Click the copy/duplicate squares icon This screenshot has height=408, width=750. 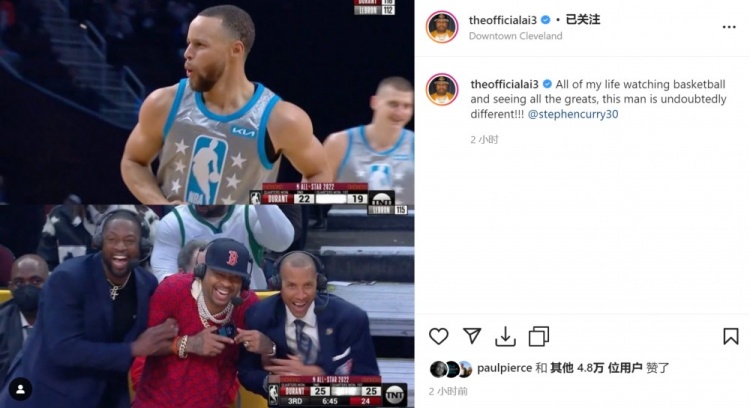tap(539, 336)
